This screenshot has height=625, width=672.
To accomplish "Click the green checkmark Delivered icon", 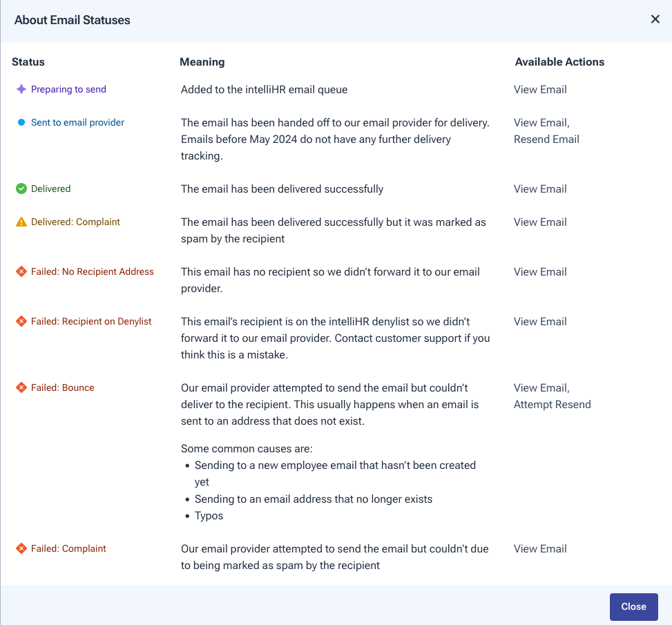I will tap(21, 189).
